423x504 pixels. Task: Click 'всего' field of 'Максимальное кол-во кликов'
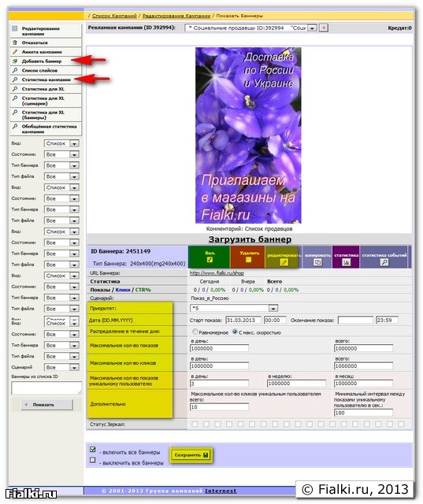[x=363, y=366]
